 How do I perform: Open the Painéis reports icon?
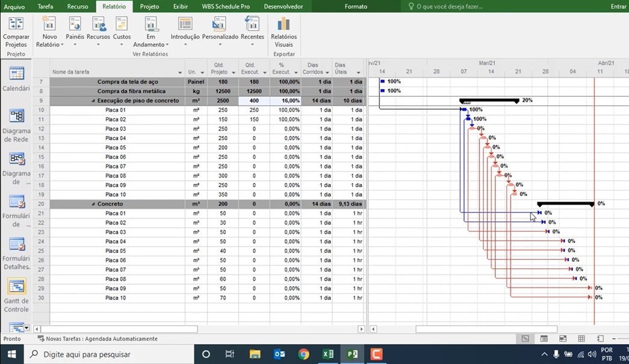[x=75, y=32]
